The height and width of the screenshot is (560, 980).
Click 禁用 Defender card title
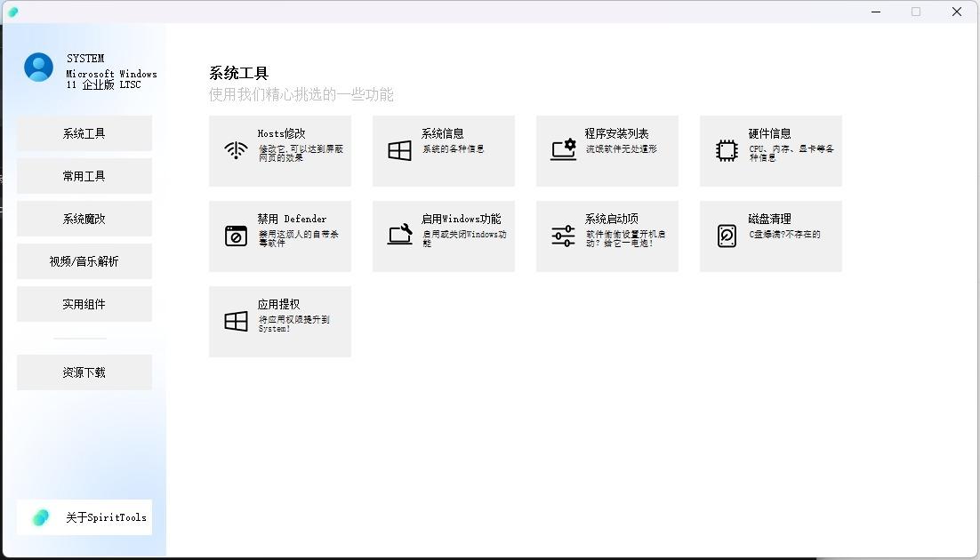pyautogui.click(x=292, y=219)
